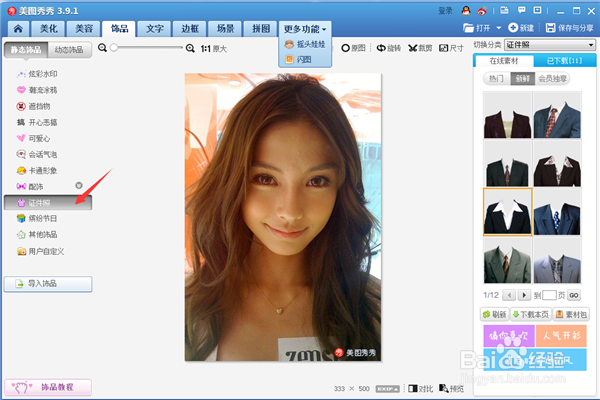Choose 闪图 from the menu
The height and width of the screenshot is (400, 600).
(298, 59)
